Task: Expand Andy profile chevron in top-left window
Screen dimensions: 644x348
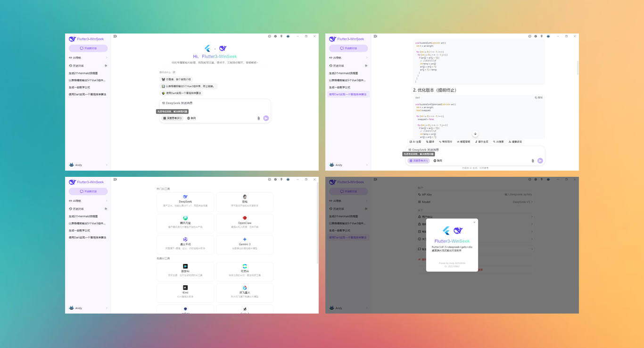Action: tap(107, 165)
